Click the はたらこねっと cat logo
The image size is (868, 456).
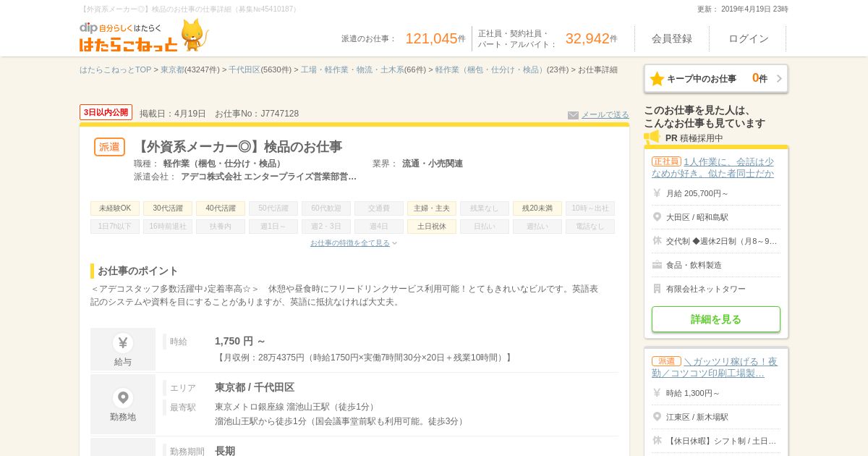click(194, 35)
